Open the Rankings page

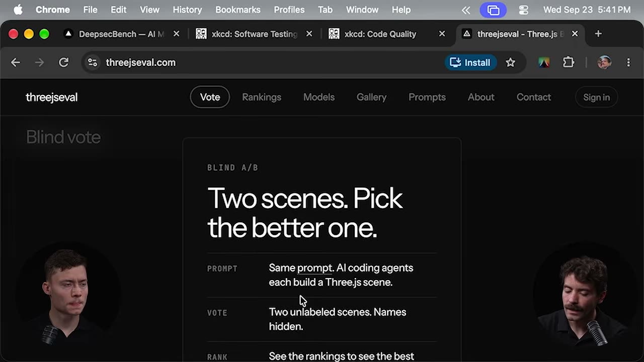point(262,97)
